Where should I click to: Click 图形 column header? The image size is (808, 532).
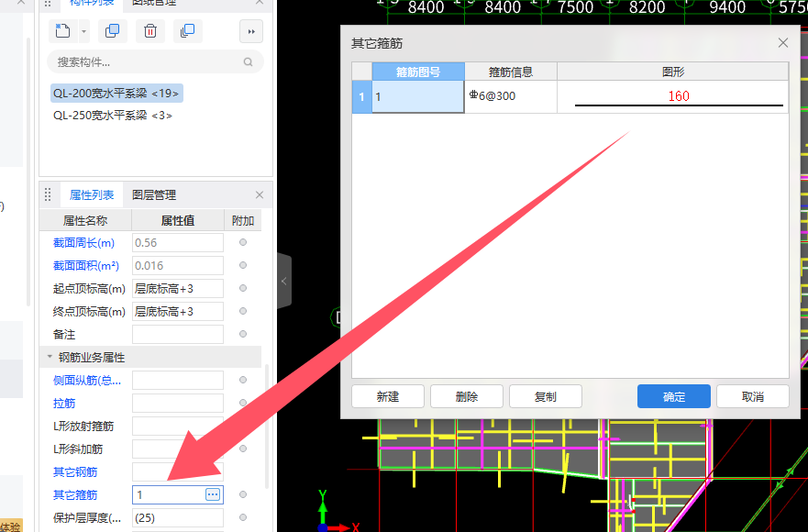[x=672, y=72]
